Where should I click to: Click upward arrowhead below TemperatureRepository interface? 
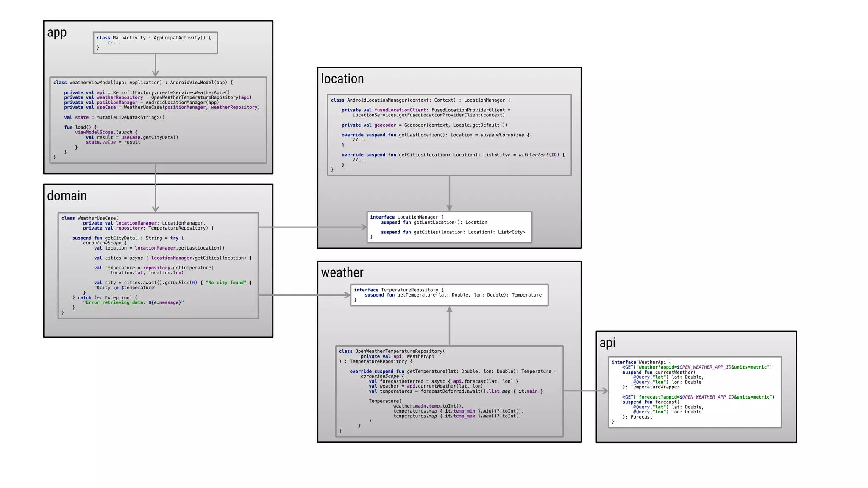(449, 310)
